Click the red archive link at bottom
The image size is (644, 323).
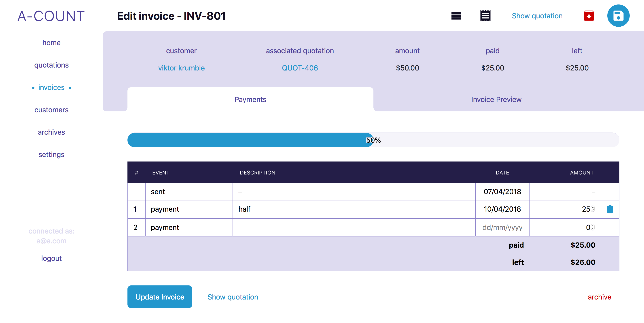(599, 297)
